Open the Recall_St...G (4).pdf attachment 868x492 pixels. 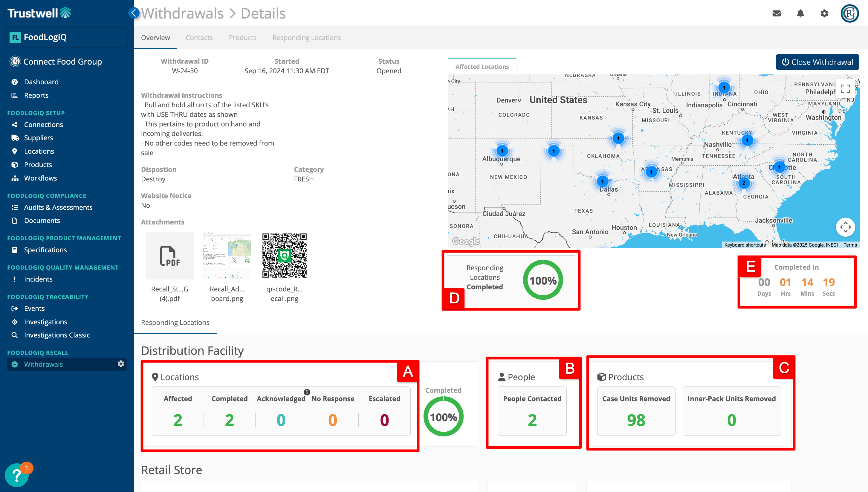pyautogui.click(x=169, y=256)
